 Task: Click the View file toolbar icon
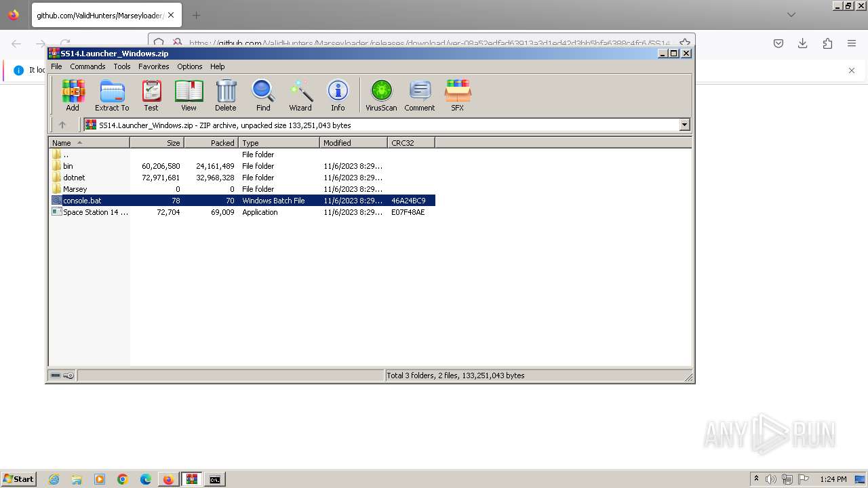coord(189,95)
